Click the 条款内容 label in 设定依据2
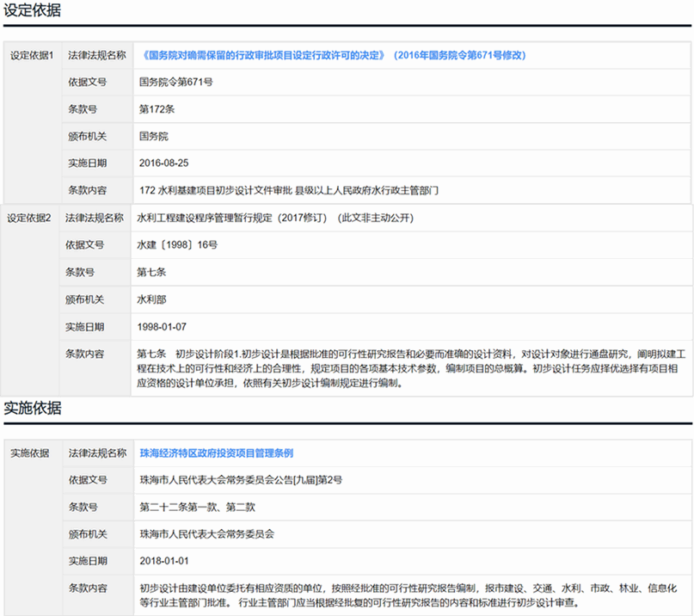 pyautogui.click(x=84, y=354)
